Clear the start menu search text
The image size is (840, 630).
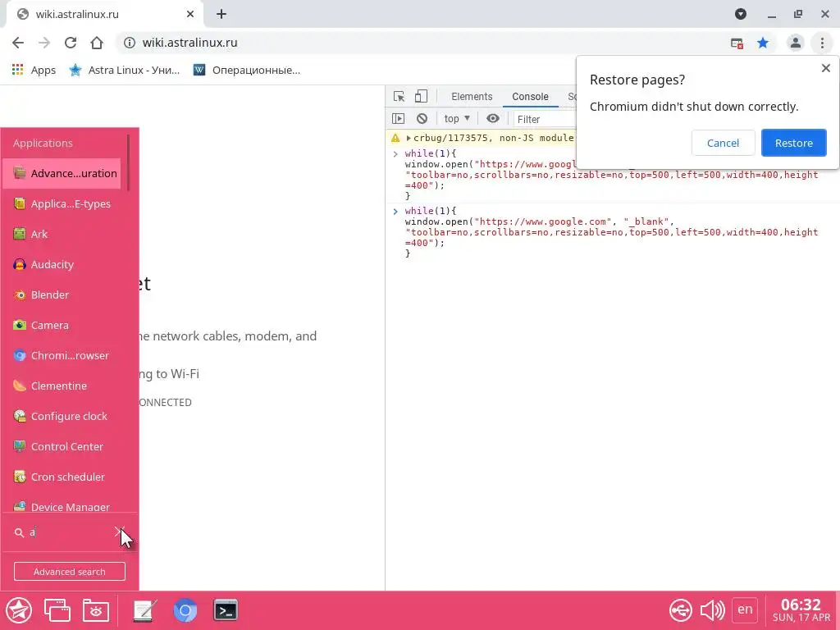point(119,532)
